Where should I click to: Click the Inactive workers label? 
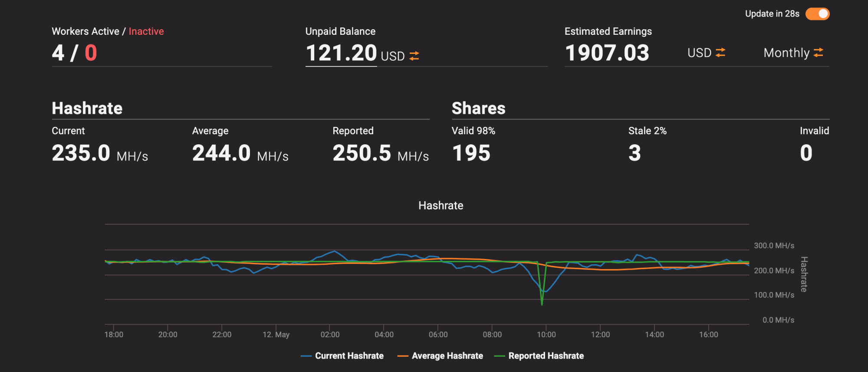146,31
